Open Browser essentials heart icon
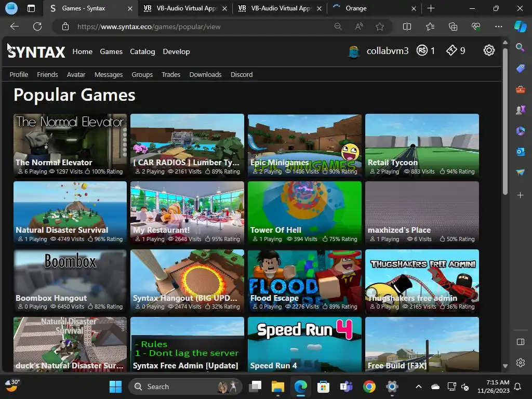This screenshot has width=532, height=399. [476, 26]
